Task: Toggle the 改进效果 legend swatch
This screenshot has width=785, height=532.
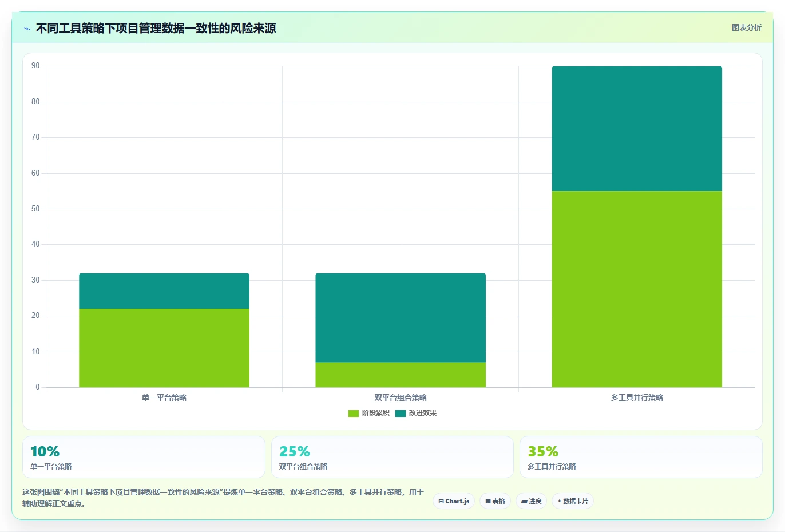Action: tap(401, 413)
